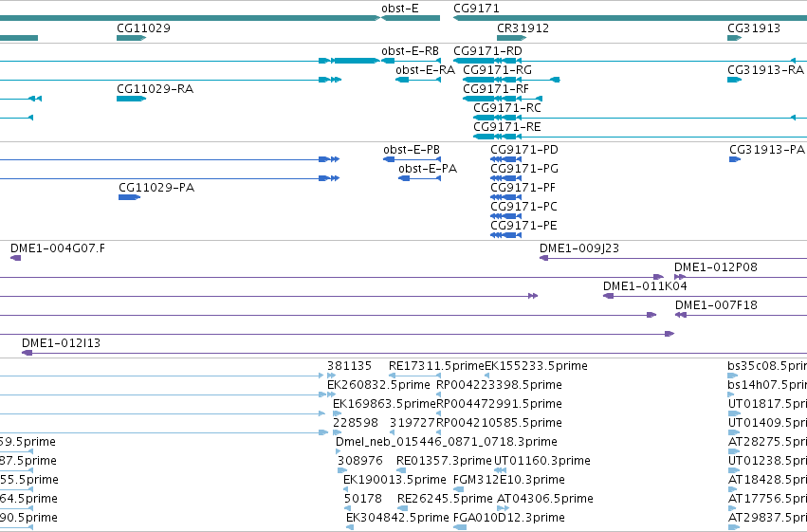Select clone DME1-012P08
The image size is (807, 532).
click(741, 277)
